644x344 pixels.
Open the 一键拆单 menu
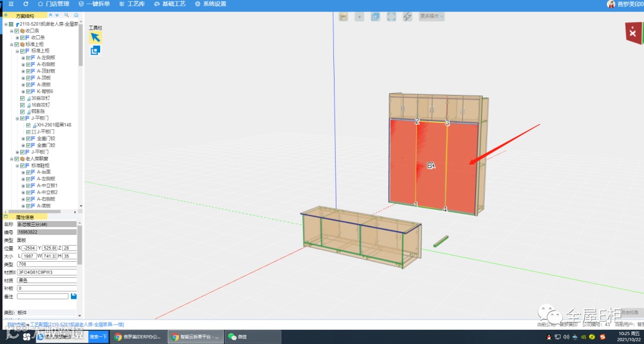click(94, 4)
